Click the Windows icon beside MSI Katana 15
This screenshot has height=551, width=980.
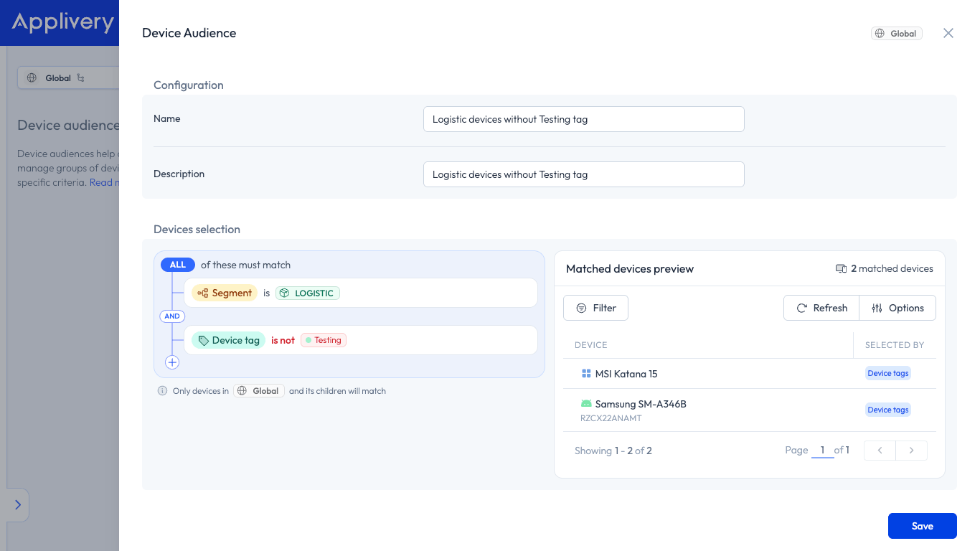(586, 374)
